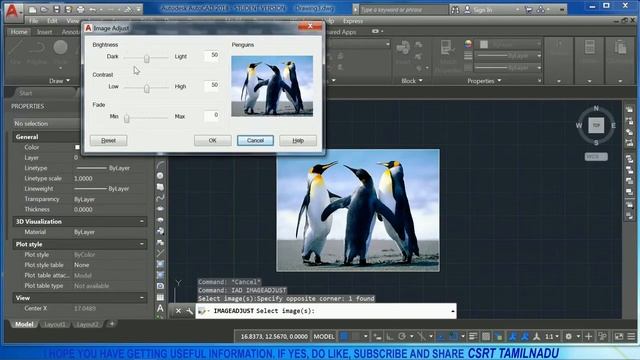
Task: Click Reset in Image Adjust dialog
Action: (x=108, y=140)
